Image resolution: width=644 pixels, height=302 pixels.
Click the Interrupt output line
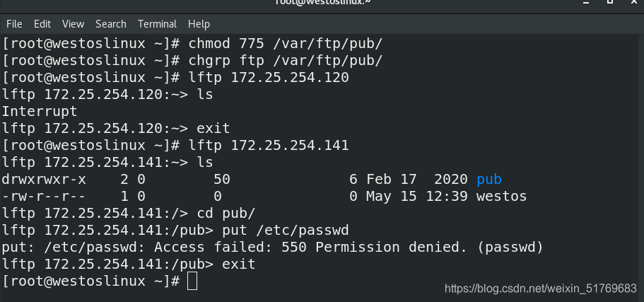click(x=40, y=111)
